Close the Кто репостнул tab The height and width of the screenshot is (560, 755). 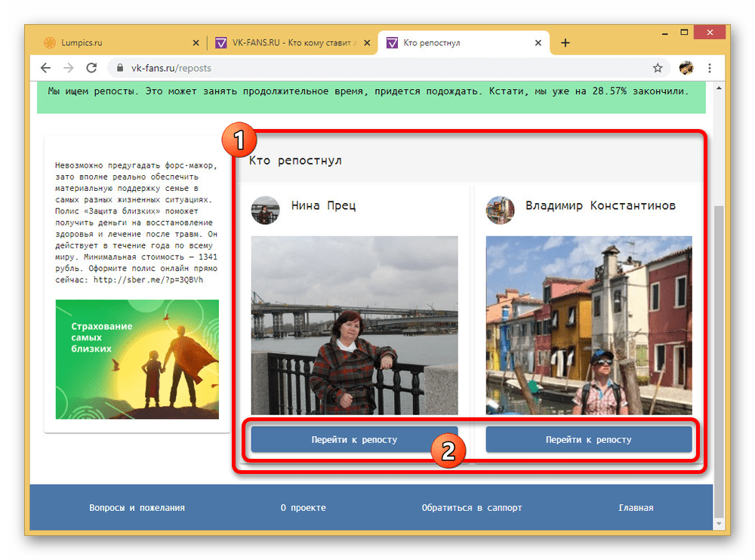pyautogui.click(x=538, y=43)
